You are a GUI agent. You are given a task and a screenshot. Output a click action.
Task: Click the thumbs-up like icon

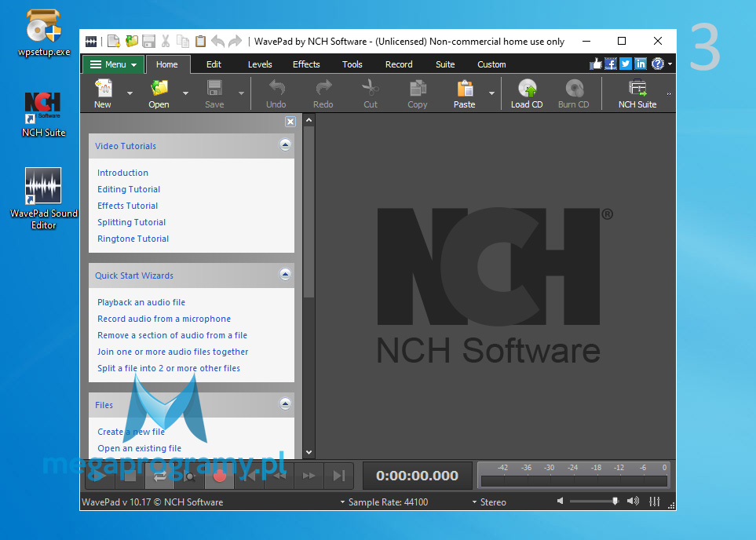pos(596,64)
